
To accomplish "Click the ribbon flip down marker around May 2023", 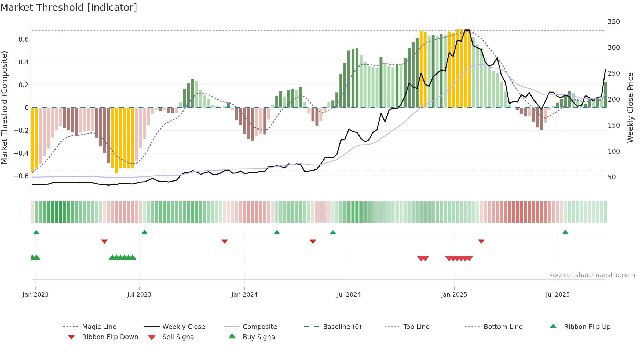I will (104, 242).
